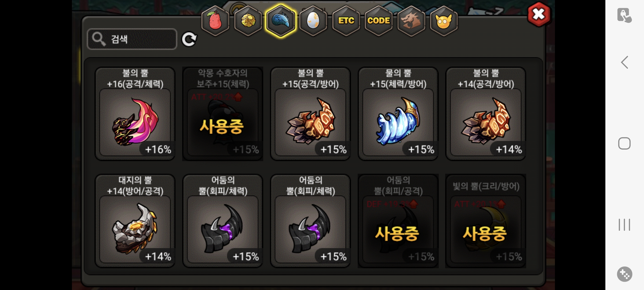Select the 불의 뿔 +14(공격/방어) horn item
This screenshot has height=290, width=644.
point(486,114)
